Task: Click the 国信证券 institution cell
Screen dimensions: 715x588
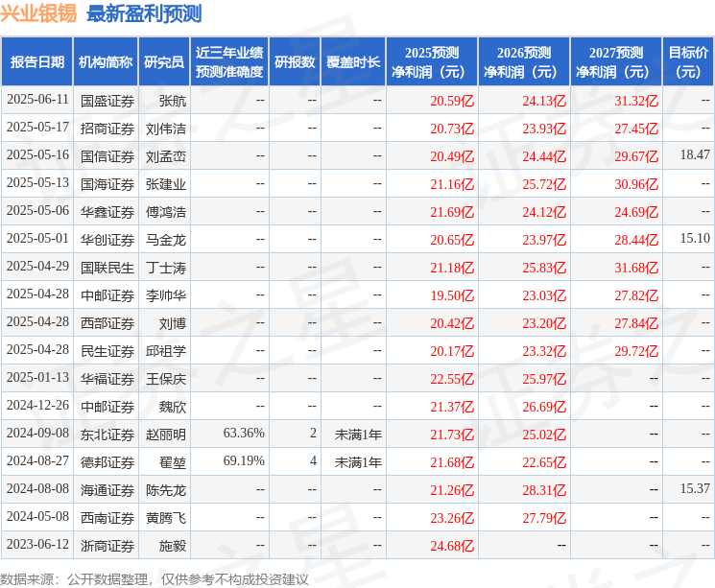Action: coord(107,156)
